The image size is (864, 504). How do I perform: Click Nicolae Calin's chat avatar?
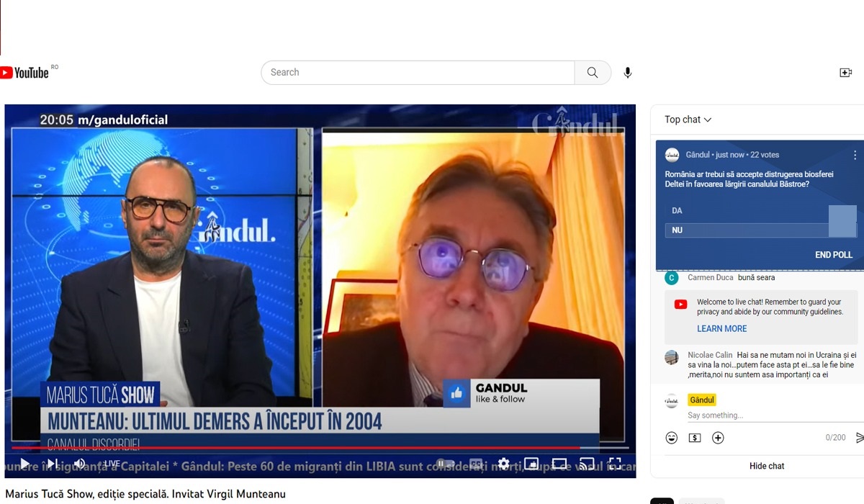click(672, 357)
